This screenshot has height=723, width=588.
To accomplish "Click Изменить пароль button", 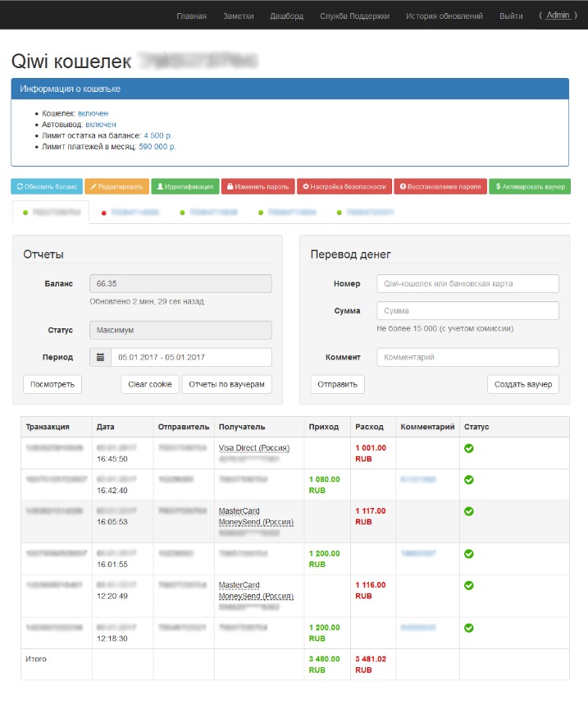I will [258, 186].
